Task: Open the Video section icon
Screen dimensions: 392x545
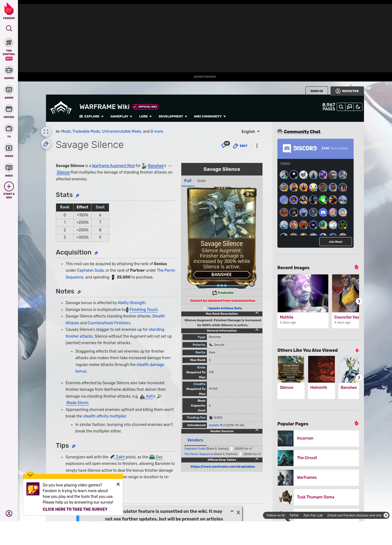Action: click(x=9, y=148)
